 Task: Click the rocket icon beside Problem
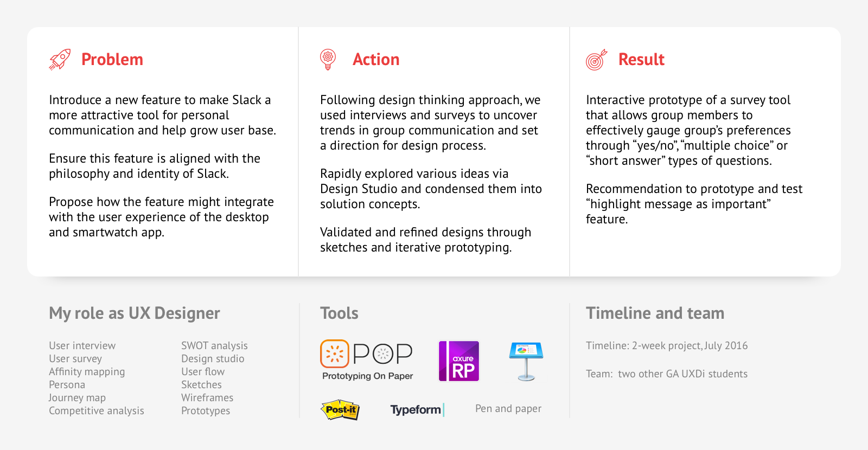60,59
